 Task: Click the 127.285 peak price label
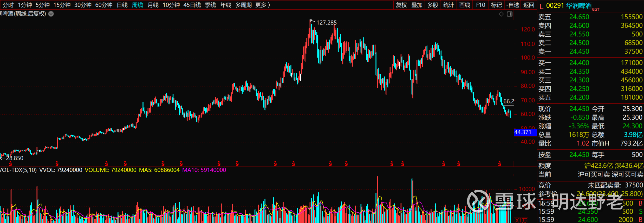pos(327,23)
